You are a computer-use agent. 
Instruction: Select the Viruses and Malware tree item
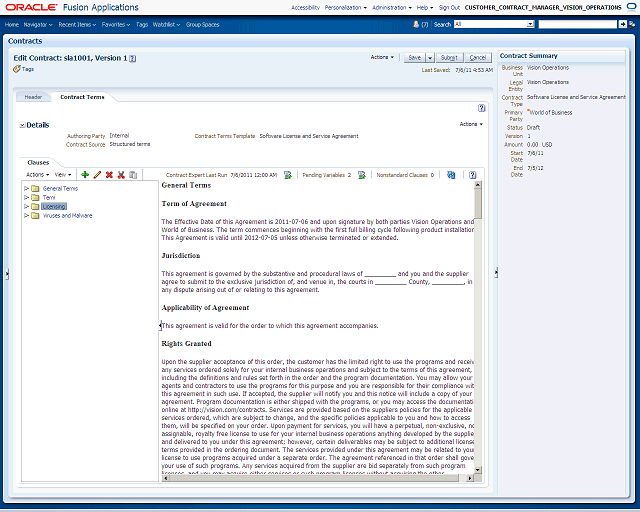point(67,215)
